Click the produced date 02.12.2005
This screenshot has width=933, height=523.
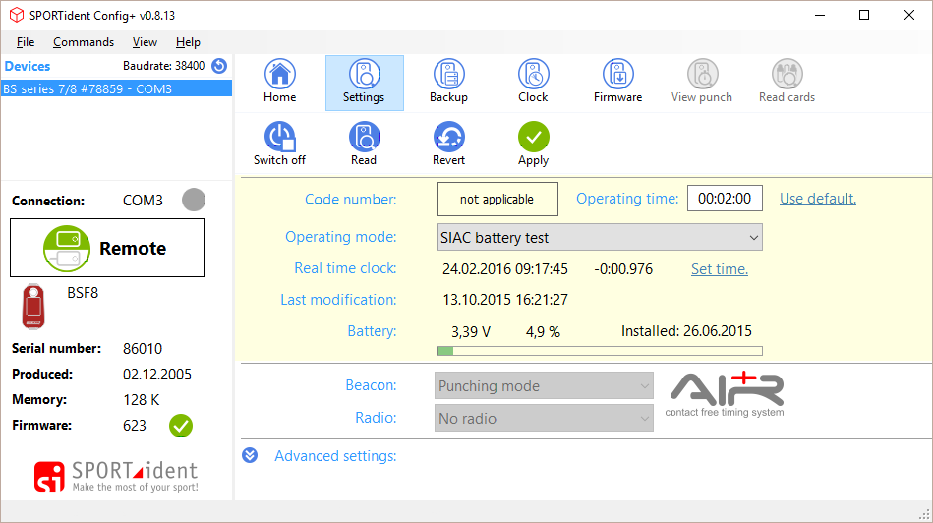[x=157, y=374]
